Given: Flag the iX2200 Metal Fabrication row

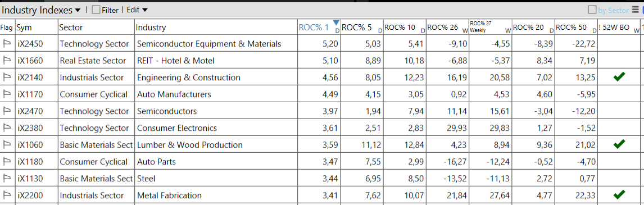Looking at the screenshot, I should [7, 195].
